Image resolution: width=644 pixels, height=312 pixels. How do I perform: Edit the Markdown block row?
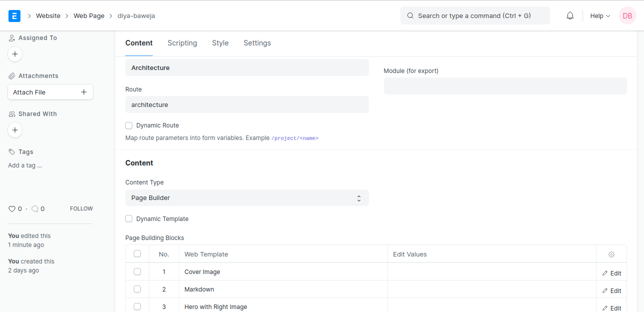pyautogui.click(x=612, y=290)
